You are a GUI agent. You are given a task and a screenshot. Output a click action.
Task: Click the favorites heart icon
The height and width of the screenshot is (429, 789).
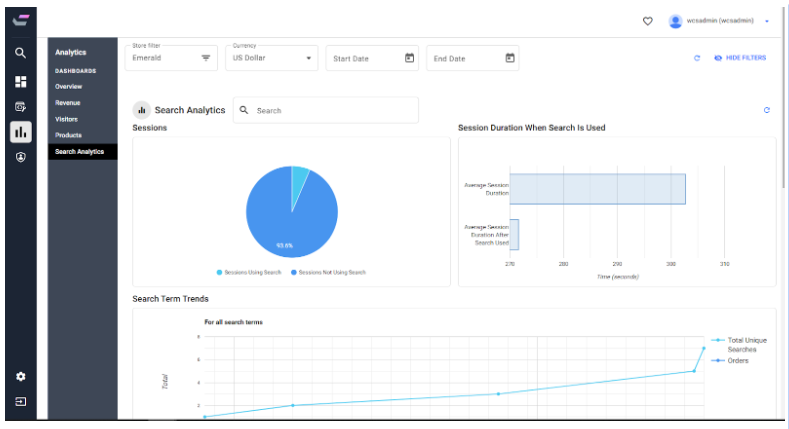click(648, 21)
